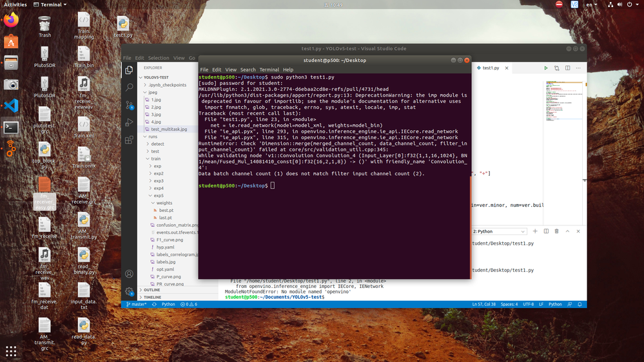Viewport: 644px width, 362px height.
Task: Open notifications bell in status bar
Action: 580,305
